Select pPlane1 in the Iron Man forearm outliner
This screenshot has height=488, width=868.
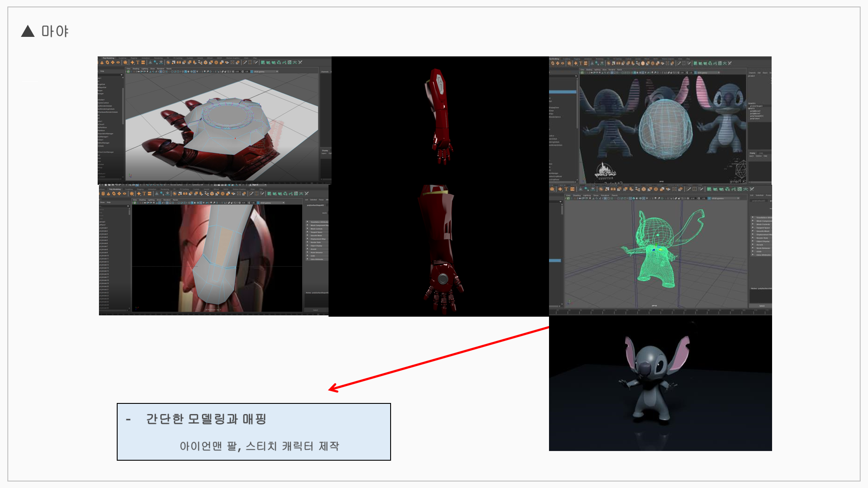(103, 225)
